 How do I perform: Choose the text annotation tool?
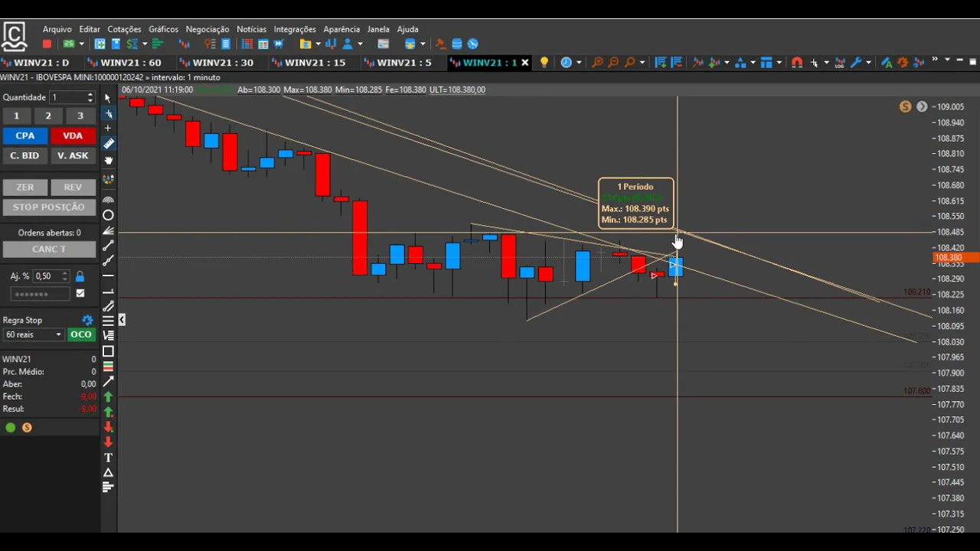tap(108, 458)
